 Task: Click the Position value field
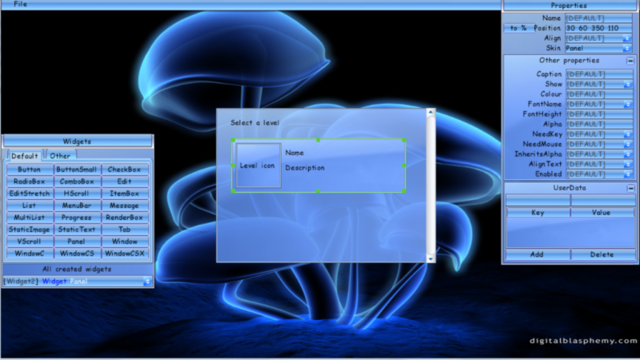pos(599,28)
